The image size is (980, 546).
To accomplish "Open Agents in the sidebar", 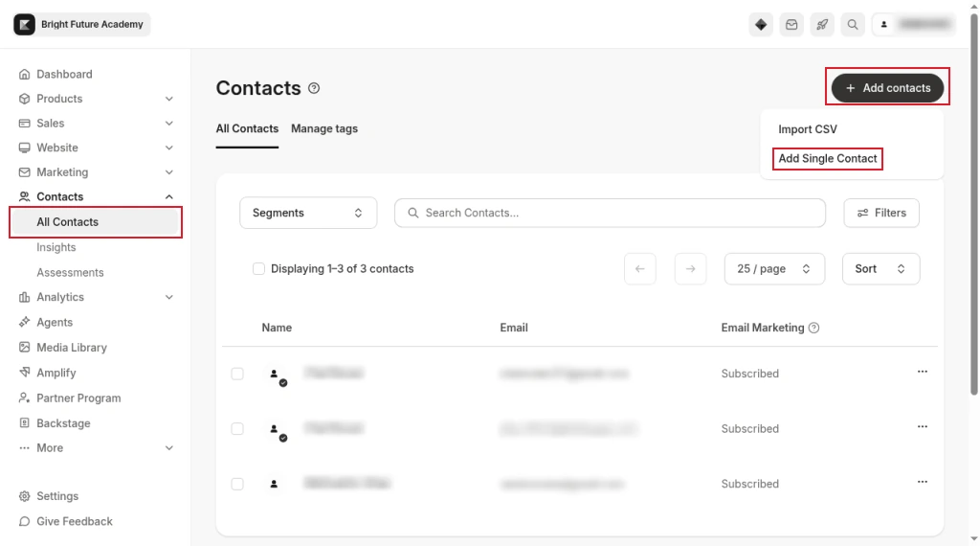I will coord(55,322).
